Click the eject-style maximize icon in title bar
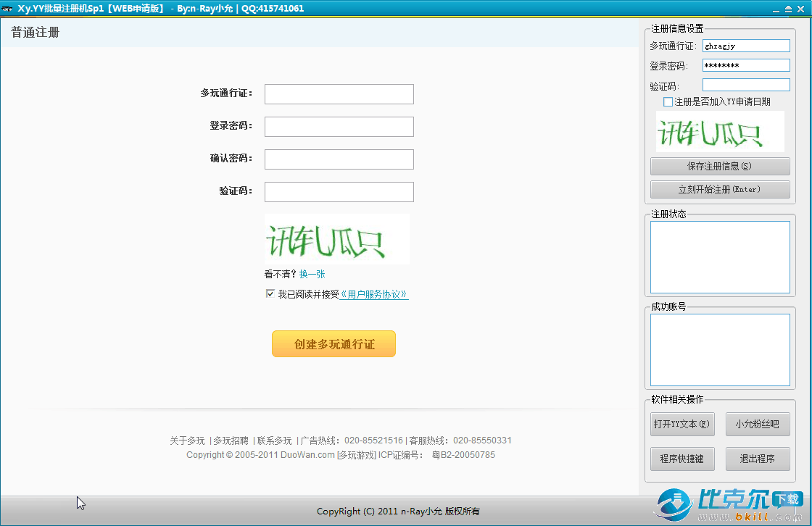 coord(788,9)
